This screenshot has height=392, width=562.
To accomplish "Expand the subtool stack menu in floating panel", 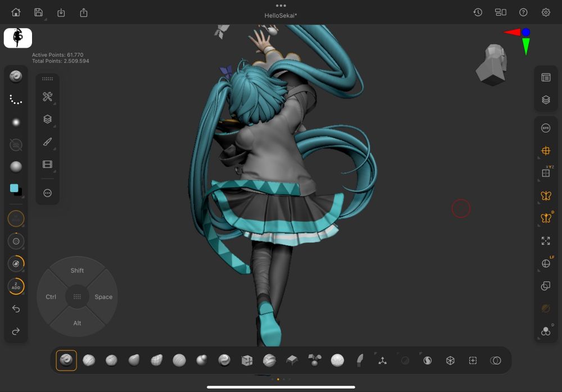I will tap(47, 119).
